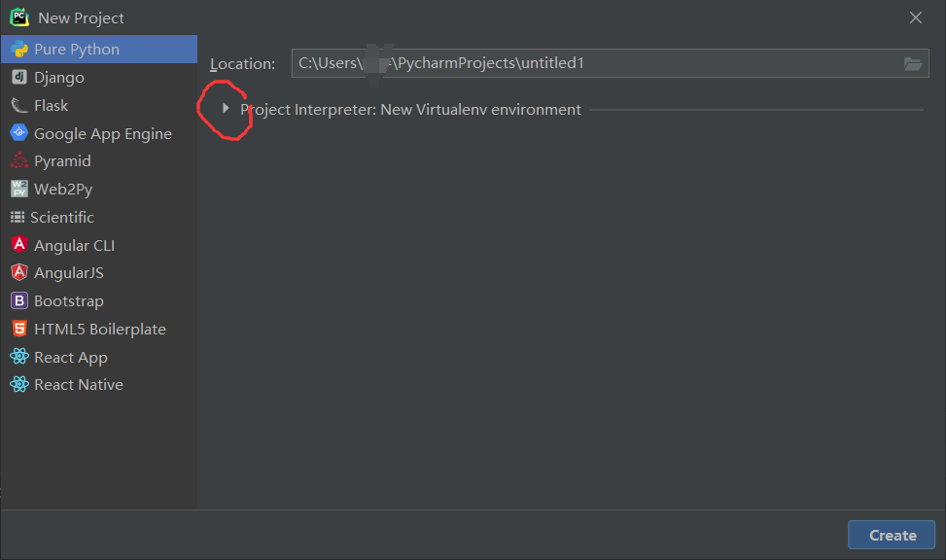Click the PyCharm logo in the title bar
Image resolution: width=946 pixels, height=560 pixels.
(18, 17)
